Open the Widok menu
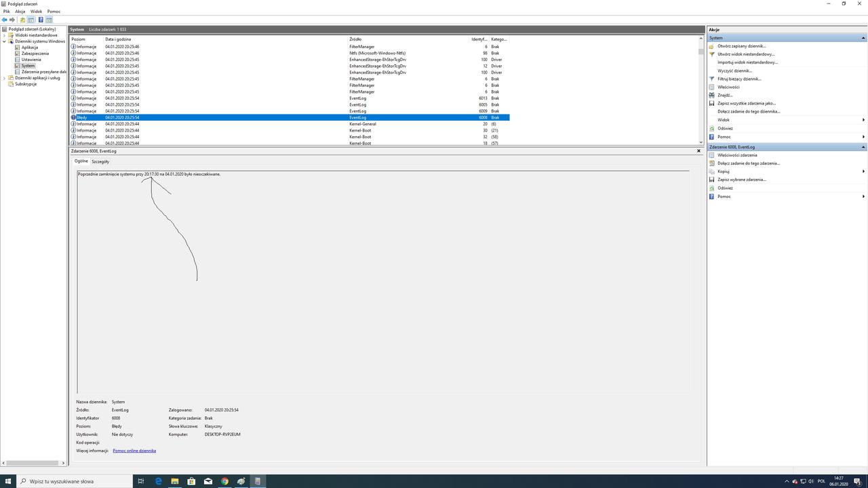Viewport: 868px width, 488px height. [36, 11]
